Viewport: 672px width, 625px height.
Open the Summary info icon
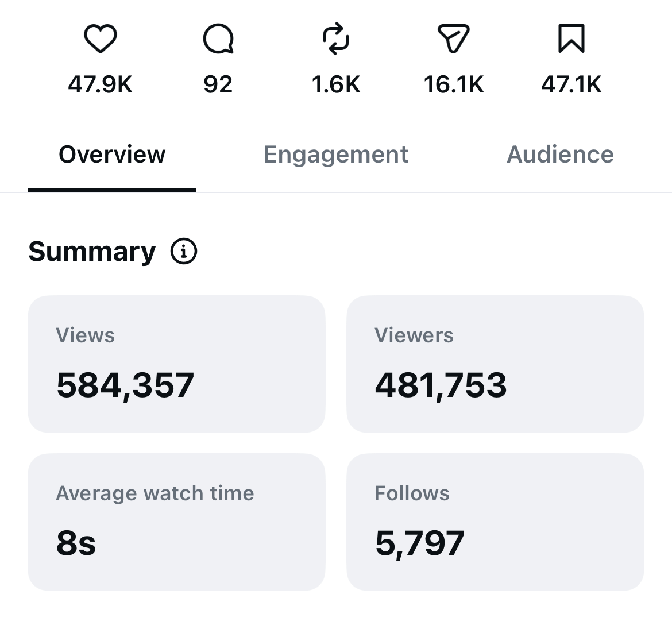click(184, 251)
